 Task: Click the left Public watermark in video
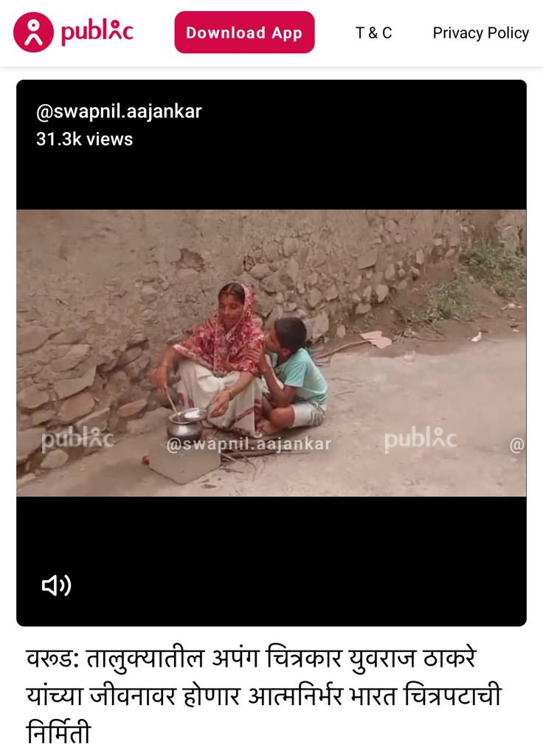77,439
